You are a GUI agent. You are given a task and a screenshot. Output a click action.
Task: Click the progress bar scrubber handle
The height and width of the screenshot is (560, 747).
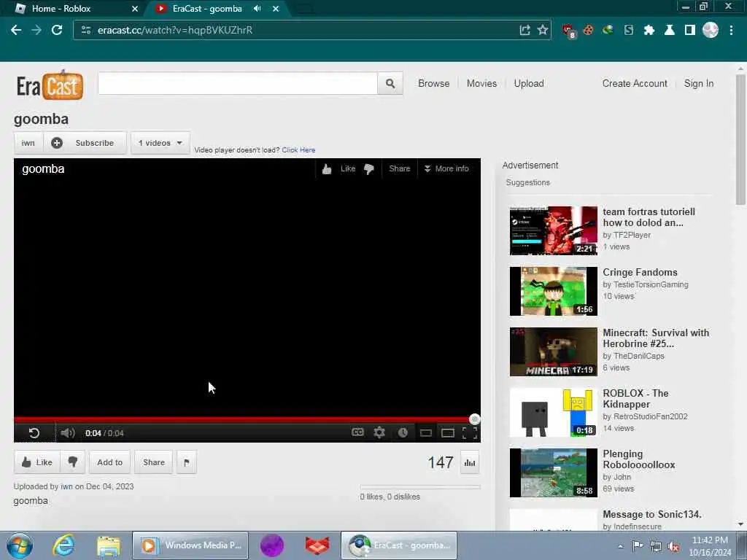pyautogui.click(x=474, y=419)
